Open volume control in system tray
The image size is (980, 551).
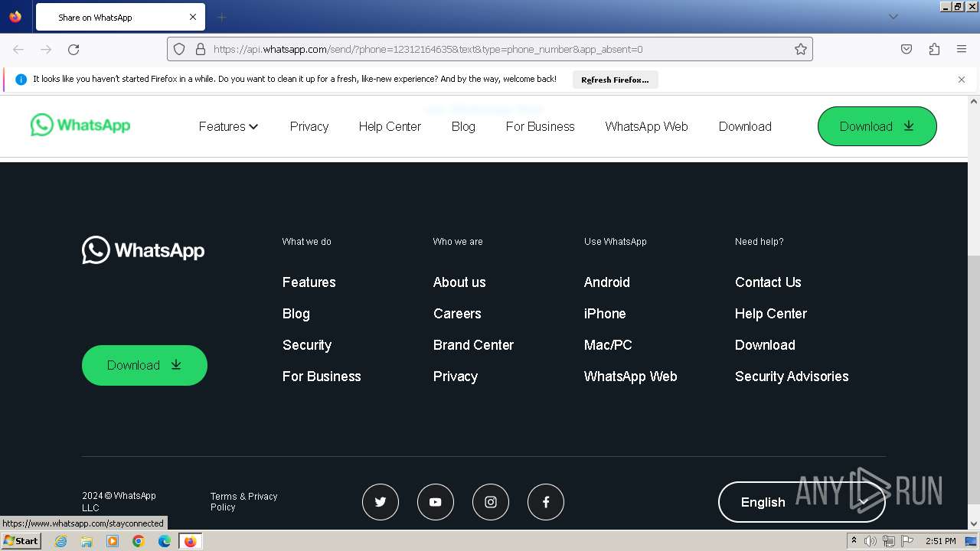[871, 541]
